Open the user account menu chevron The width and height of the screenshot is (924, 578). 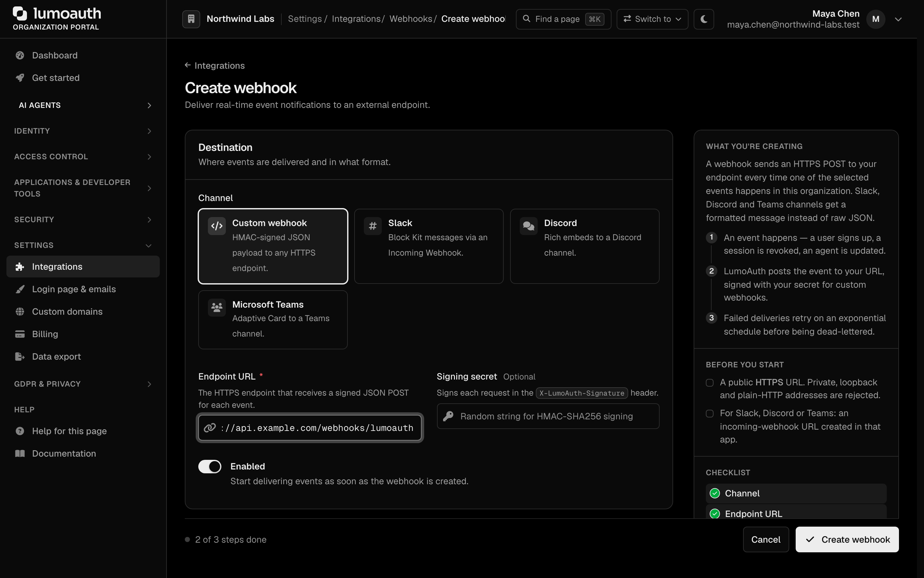[898, 19]
